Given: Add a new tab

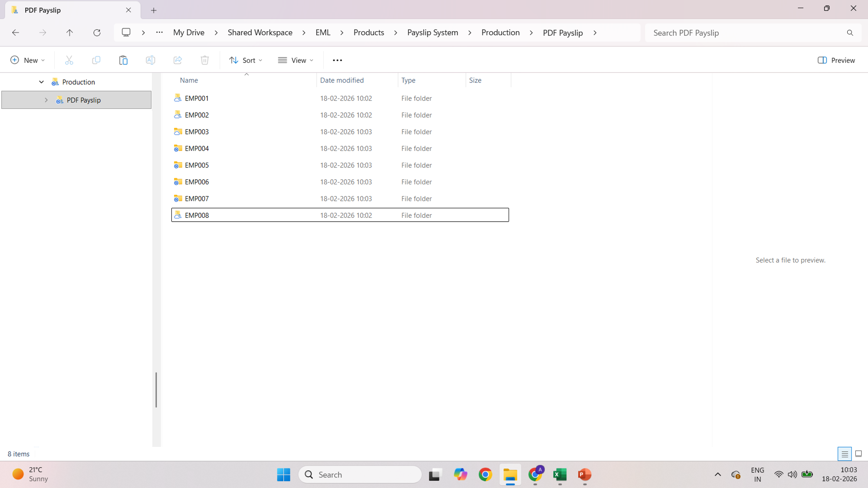Looking at the screenshot, I should (x=154, y=10).
